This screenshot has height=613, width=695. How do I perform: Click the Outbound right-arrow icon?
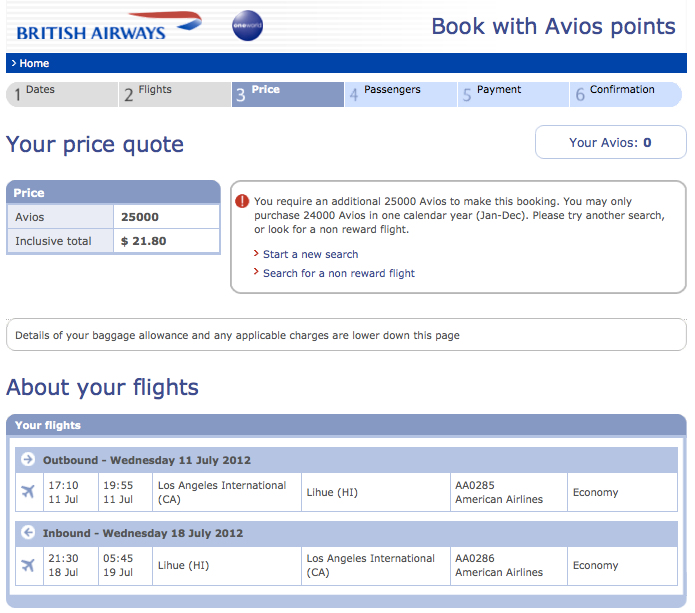[x=28, y=460]
